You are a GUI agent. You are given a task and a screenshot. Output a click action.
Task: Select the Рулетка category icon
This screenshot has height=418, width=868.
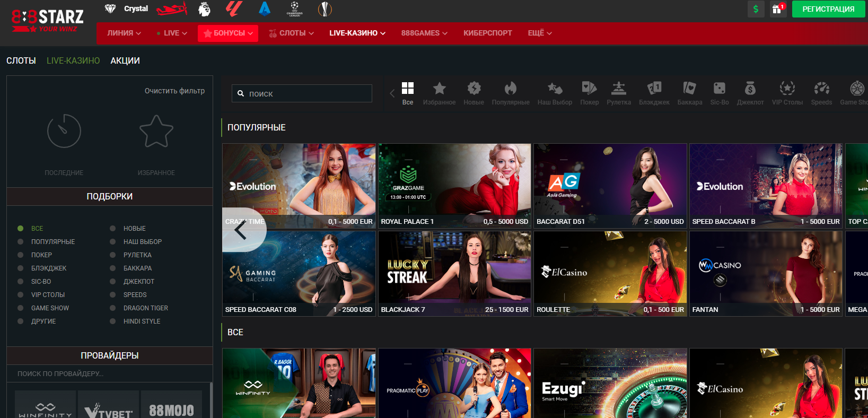tap(619, 88)
